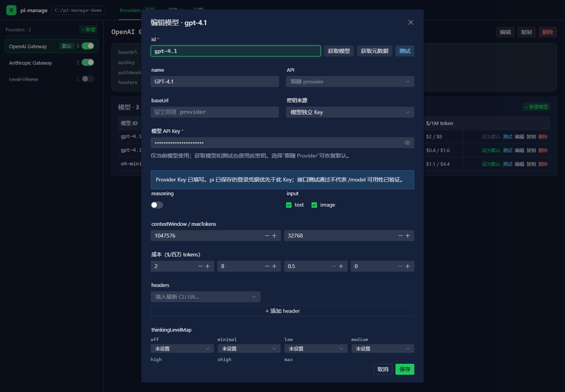
Task: Click + 添加 header
Action: (x=282, y=311)
